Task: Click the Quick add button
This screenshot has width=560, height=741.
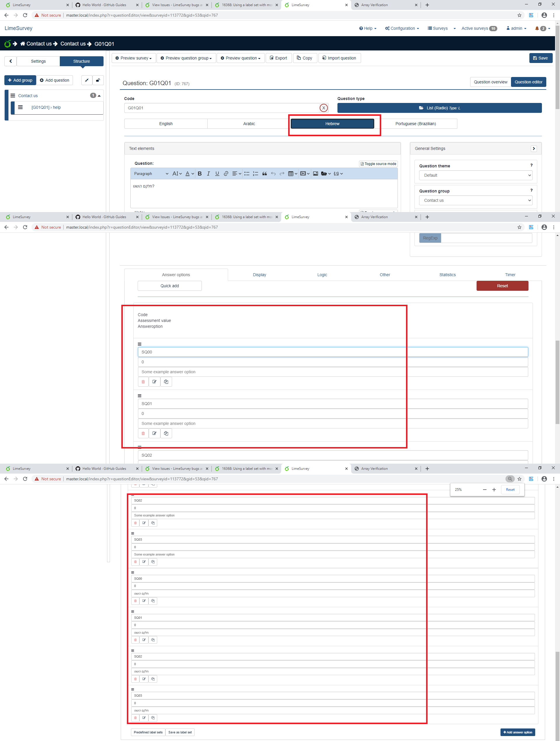Action: pos(169,286)
